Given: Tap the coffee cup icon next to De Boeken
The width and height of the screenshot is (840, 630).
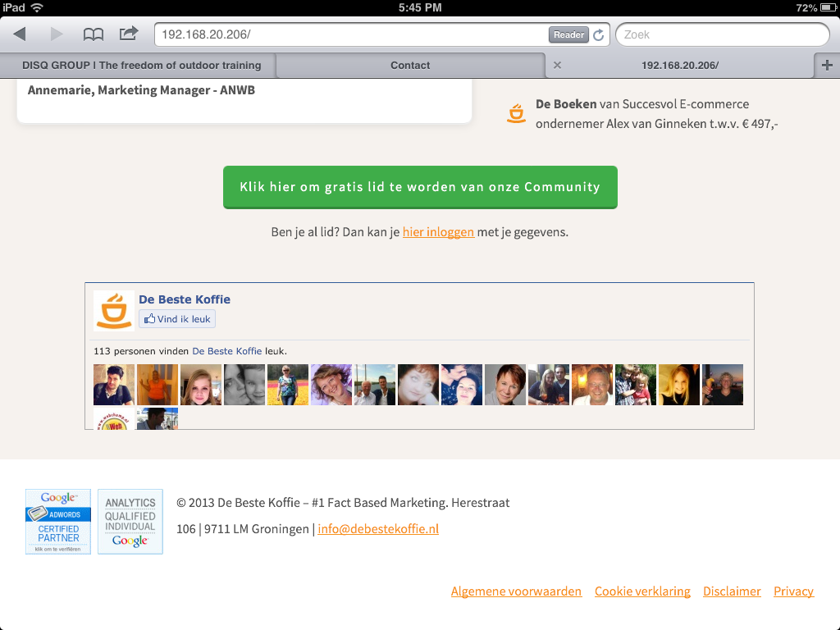Looking at the screenshot, I should coord(516,113).
